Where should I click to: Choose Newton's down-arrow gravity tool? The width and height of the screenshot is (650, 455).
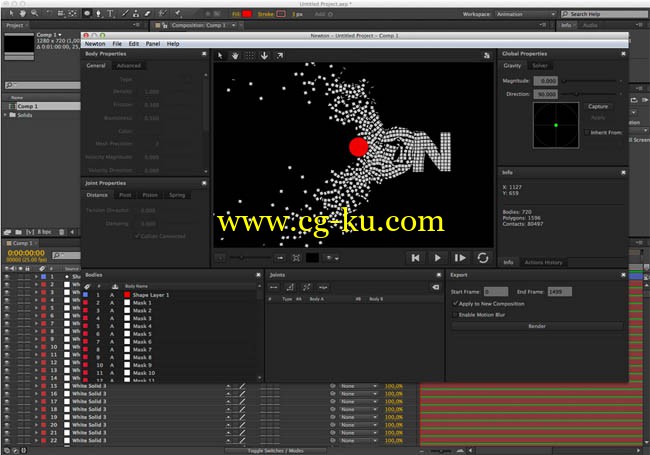pyautogui.click(x=264, y=56)
